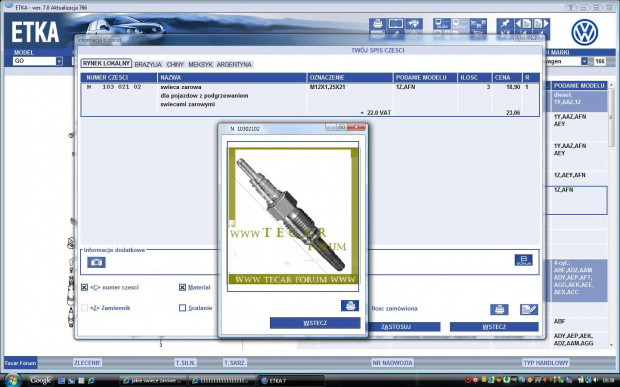Expand the brand dropdown under MARKI

[584, 61]
